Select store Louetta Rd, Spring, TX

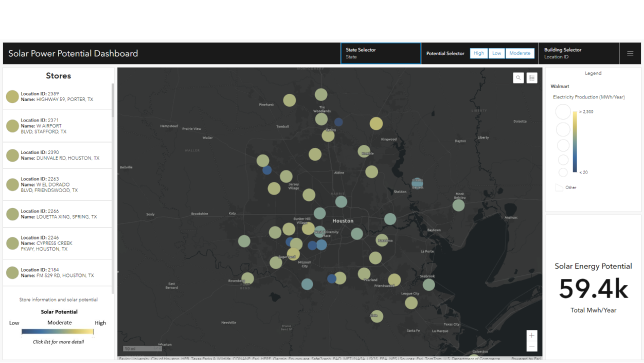click(58, 214)
